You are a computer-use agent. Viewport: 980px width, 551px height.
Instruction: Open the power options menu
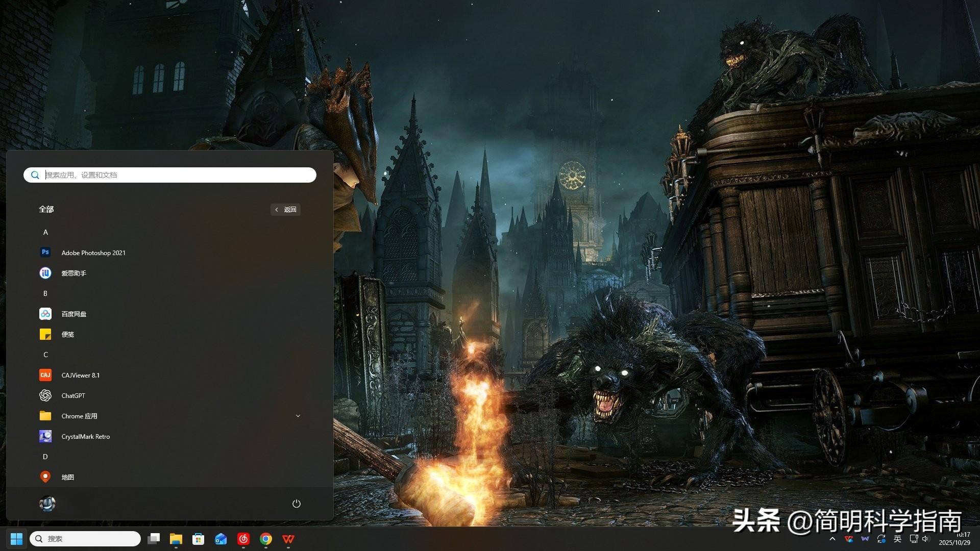tap(296, 504)
